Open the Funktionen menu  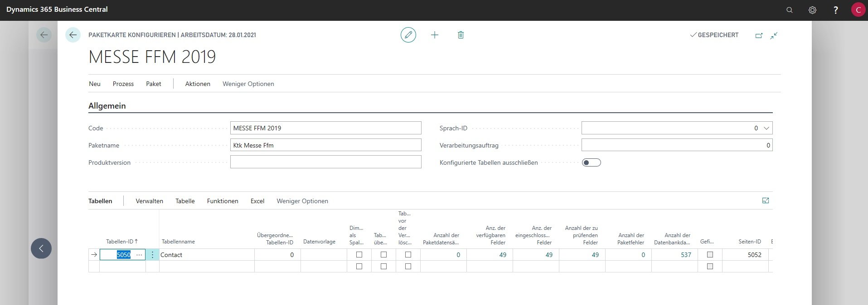[x=223, y=201]
